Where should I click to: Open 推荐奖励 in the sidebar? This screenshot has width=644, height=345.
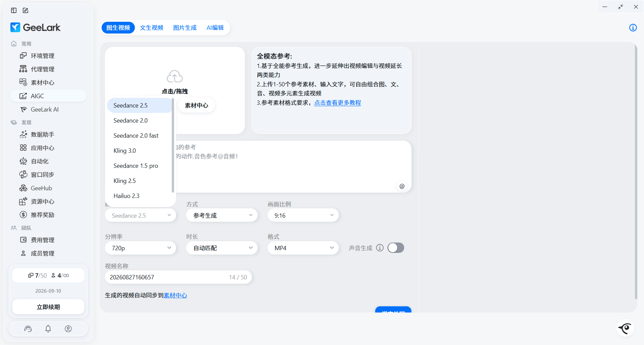coord(48,215)
